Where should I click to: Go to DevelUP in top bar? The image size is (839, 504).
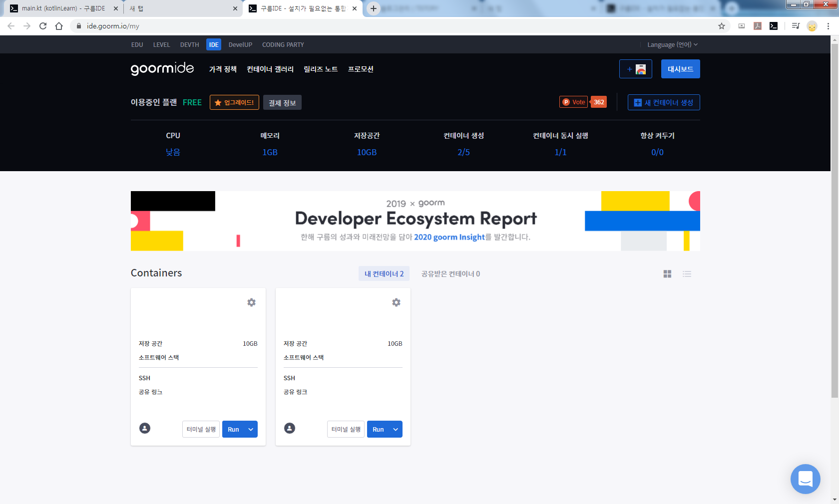tap(240, 44)
